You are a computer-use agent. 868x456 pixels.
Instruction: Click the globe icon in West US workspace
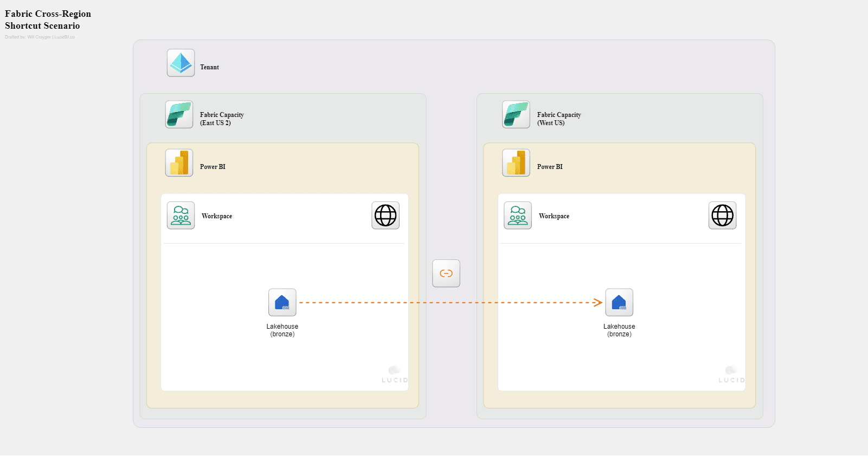(x=723, y=216)
